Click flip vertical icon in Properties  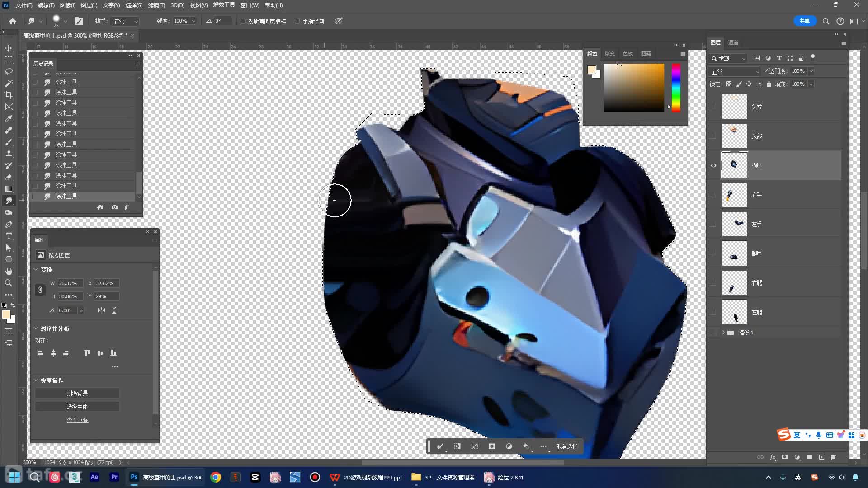click(x=114, y=310)
